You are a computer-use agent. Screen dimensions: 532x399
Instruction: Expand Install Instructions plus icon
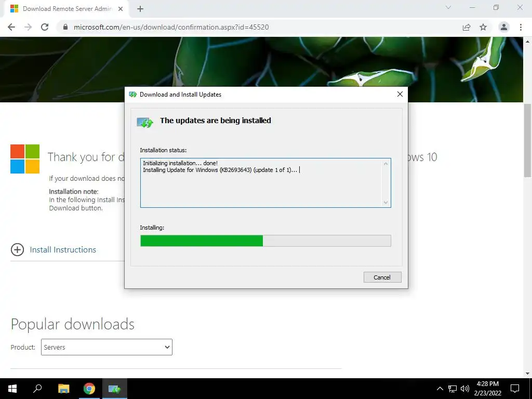[17, 250]
